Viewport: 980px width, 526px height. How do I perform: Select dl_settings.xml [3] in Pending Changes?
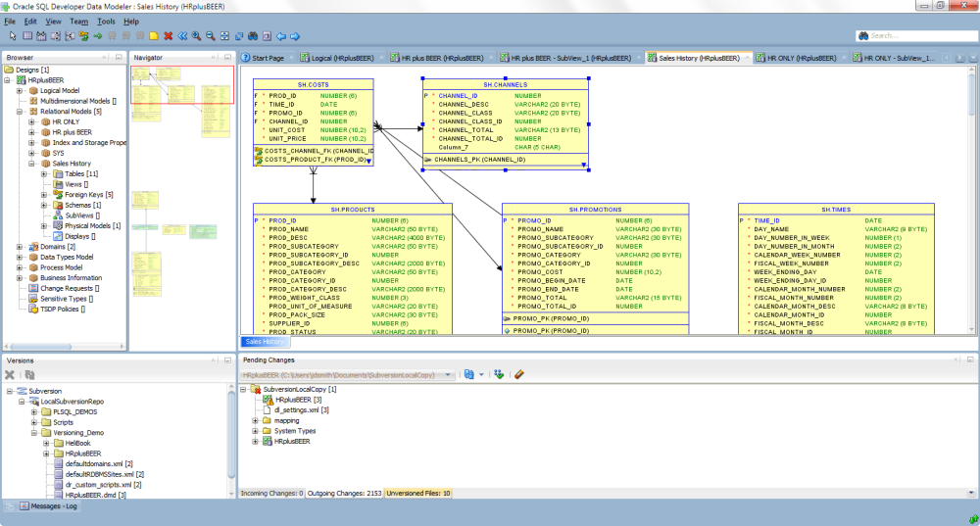click(302, 409)
